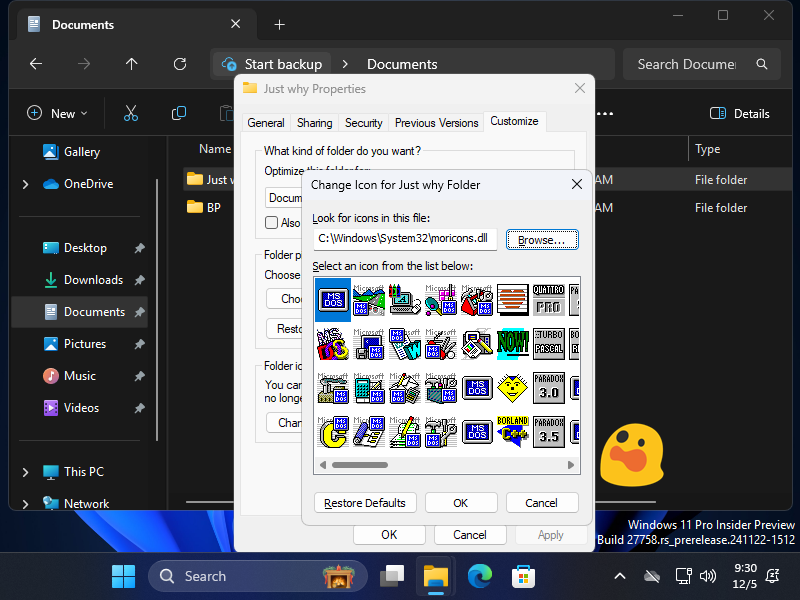Go up one folder level arrow
800x600 pixels.
click(132, 64)
